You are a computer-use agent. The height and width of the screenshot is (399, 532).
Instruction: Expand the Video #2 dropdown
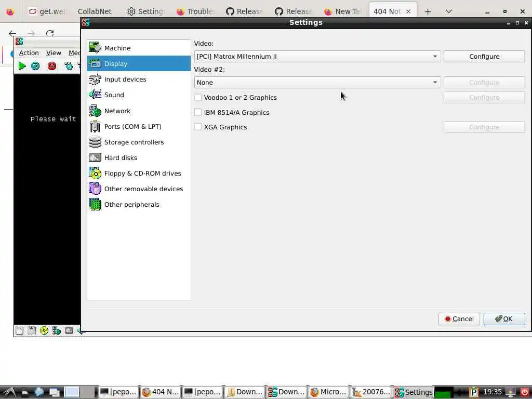coord(317,83)
